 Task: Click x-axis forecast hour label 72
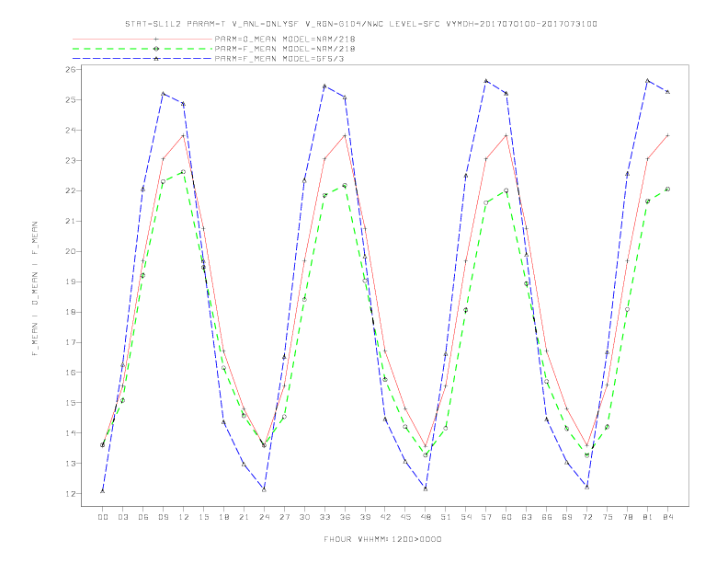tap(587, 517)
